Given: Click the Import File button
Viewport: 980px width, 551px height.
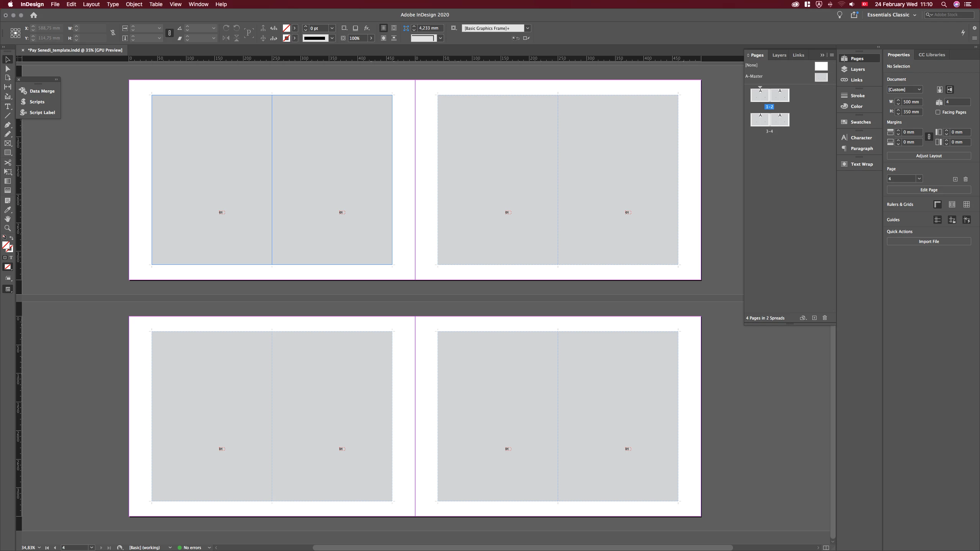Looking at the screenshot, I should [x=928, y=241].
